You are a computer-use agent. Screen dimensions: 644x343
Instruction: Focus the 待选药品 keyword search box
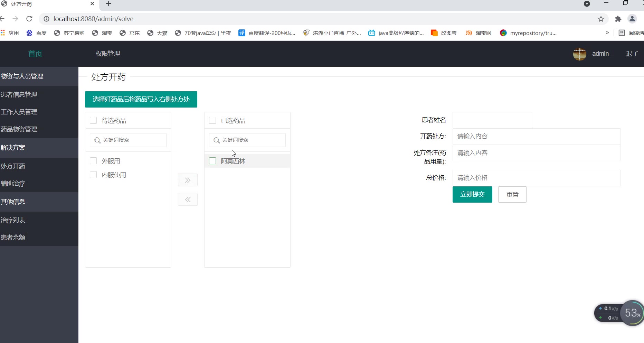pyautogui.click(x=128, y=140)
